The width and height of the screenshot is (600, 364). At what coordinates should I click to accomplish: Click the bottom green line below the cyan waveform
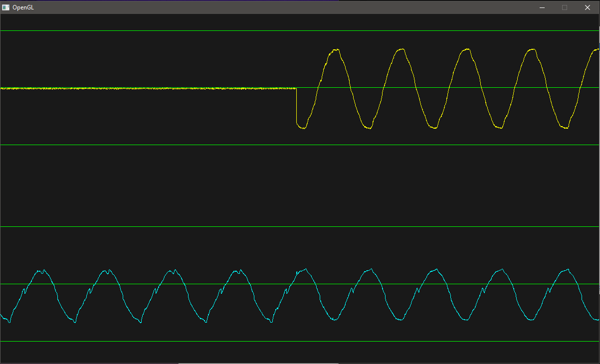[x=299, y=342]
